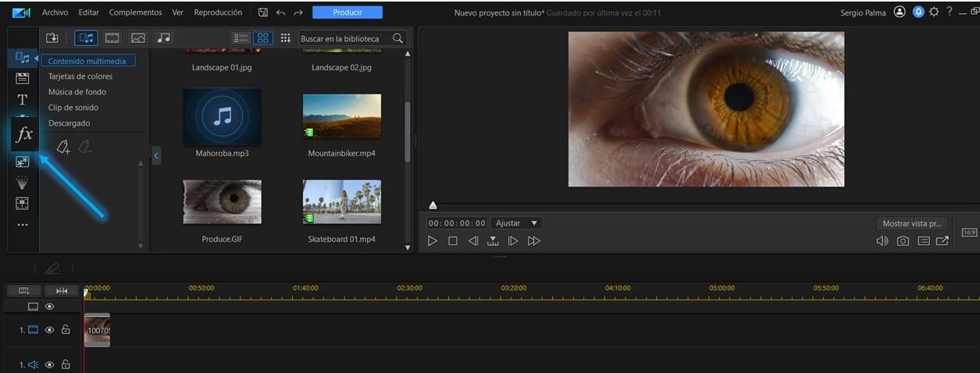Click the import media icon
This screenshot has width=980, height=373.
(52, 37)
